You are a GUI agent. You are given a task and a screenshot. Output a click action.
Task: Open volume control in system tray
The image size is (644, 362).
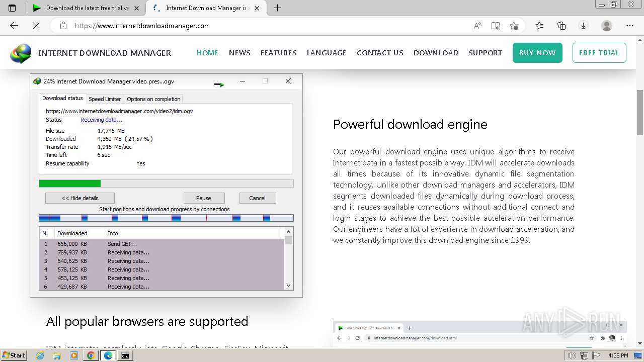(572, 355)
